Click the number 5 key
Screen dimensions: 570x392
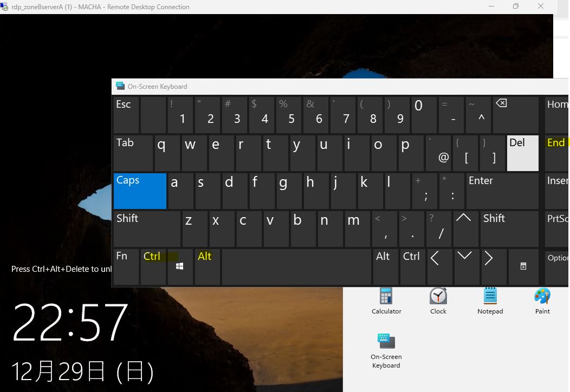pos(289,114)
